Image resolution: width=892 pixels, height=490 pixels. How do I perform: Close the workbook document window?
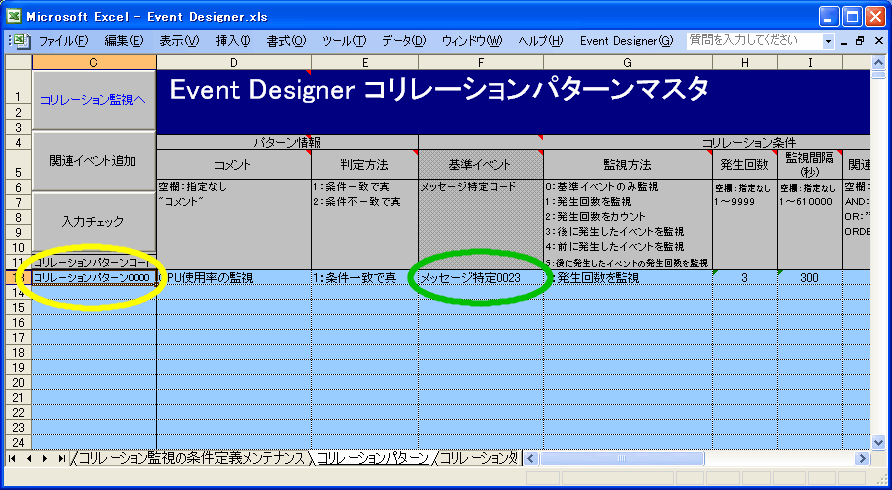coord(877,41)
